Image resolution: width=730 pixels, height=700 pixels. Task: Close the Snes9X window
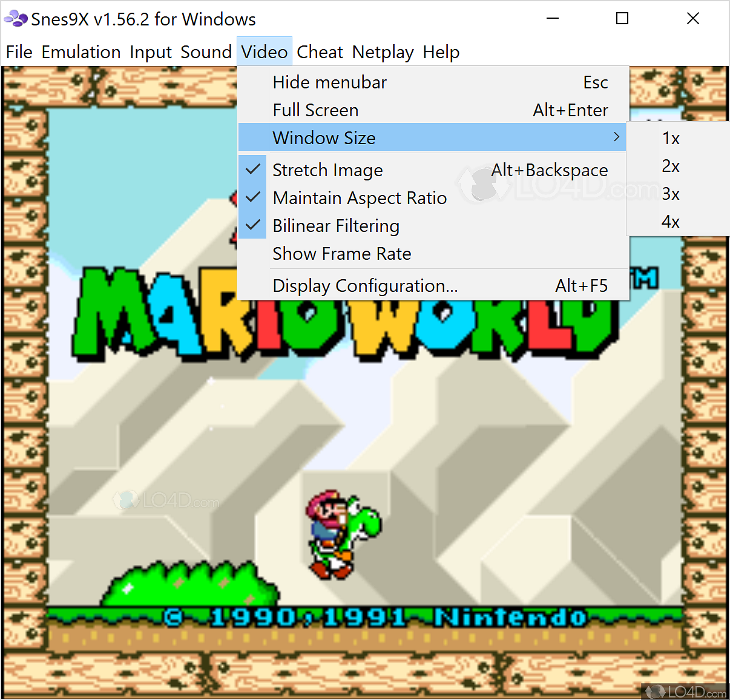click(693, 19)
